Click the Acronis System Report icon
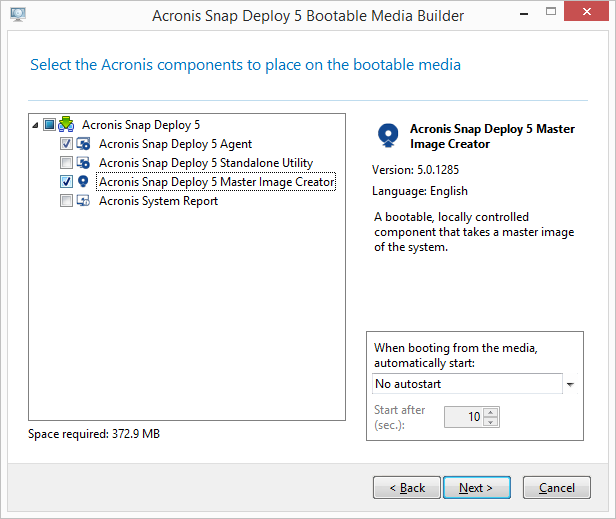Screen dimensions: 616x519 pyautogui.click(x=84, y=201)
